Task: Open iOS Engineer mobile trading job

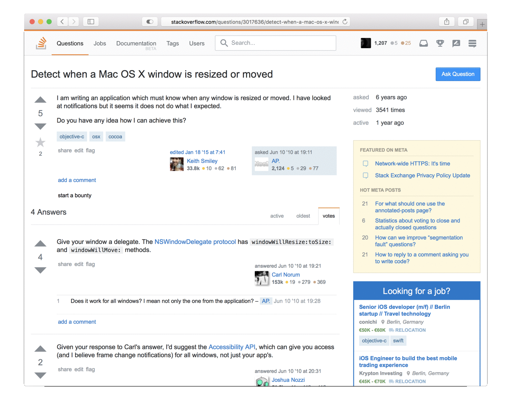Action: (408, 361)
